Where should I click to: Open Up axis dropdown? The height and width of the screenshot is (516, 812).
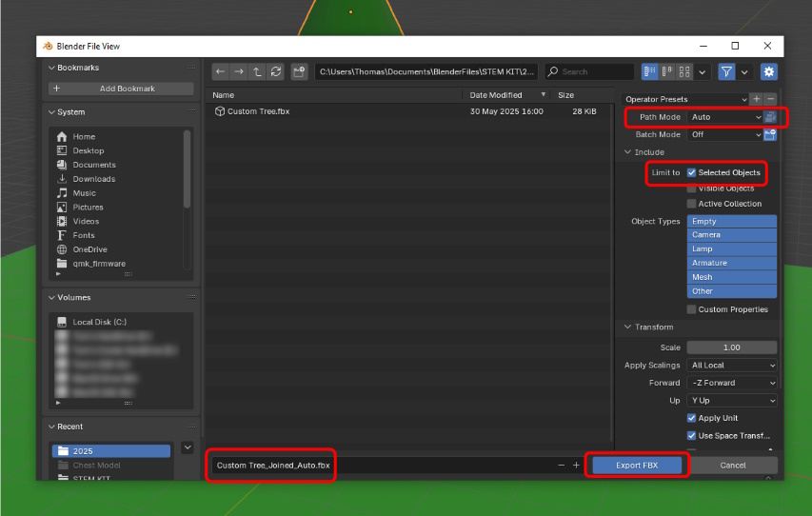[x=732, y=401]
